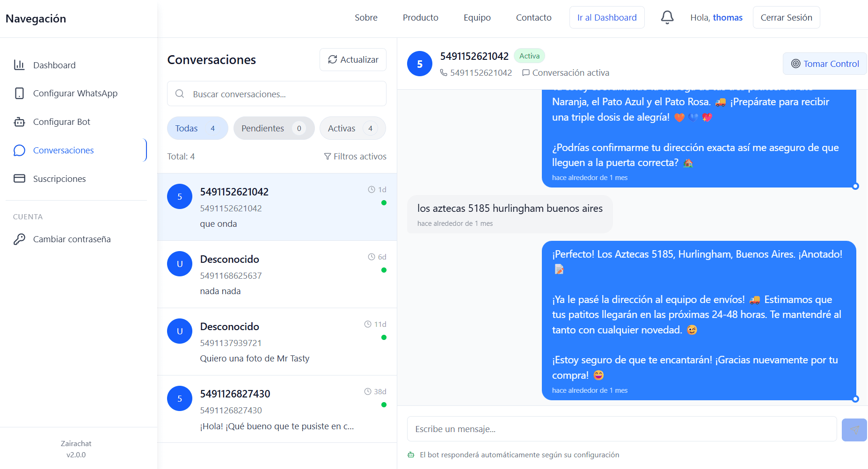Open the Desconocido conversation with Mr Tasty message
868x469 pixels.
click(x=277, y=342)
